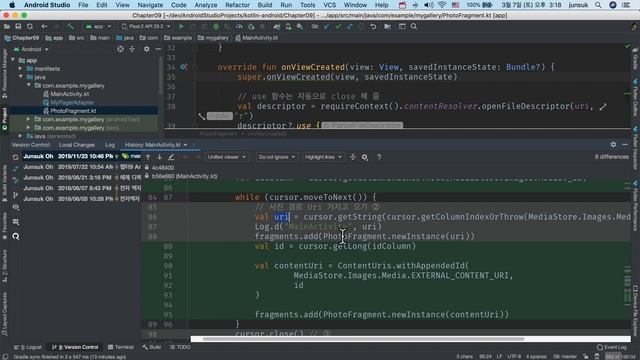Open the Refactor menu
Screen dimensions: 640x360
pos(237,5)
